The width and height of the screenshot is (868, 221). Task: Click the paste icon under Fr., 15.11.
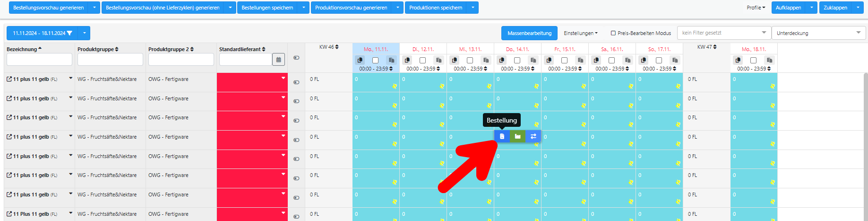pyautogui.click(x=580, y=60)
